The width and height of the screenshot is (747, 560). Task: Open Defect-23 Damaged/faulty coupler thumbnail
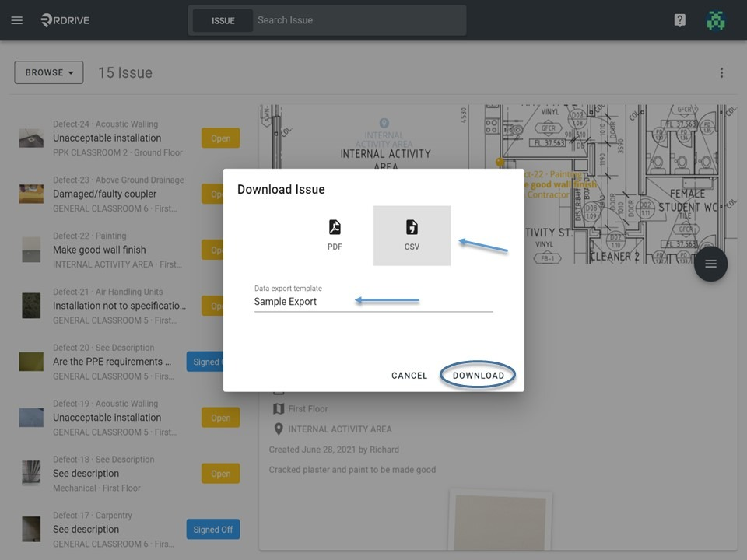click(x=31, y=194)
